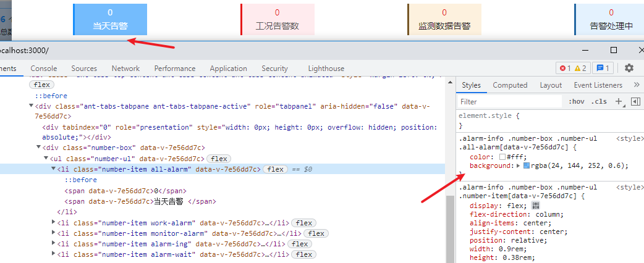
Task: Click the styles Filter input field
Action: [x=510, y=101]
